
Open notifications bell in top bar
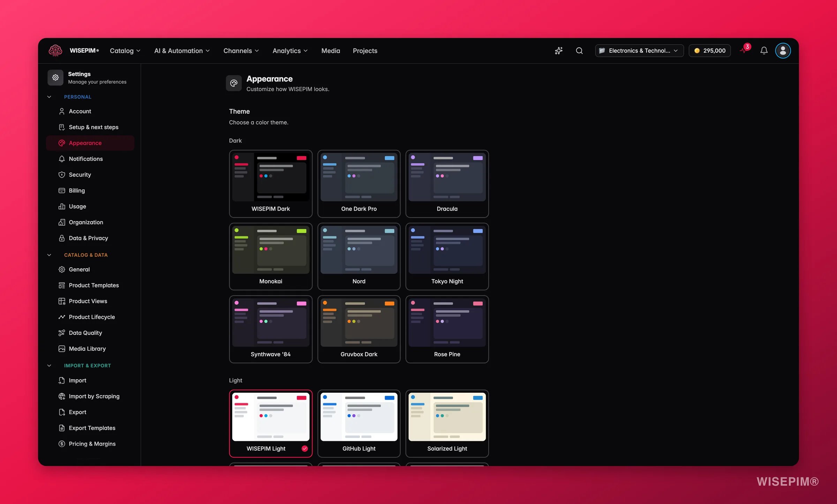click(764, 51)
